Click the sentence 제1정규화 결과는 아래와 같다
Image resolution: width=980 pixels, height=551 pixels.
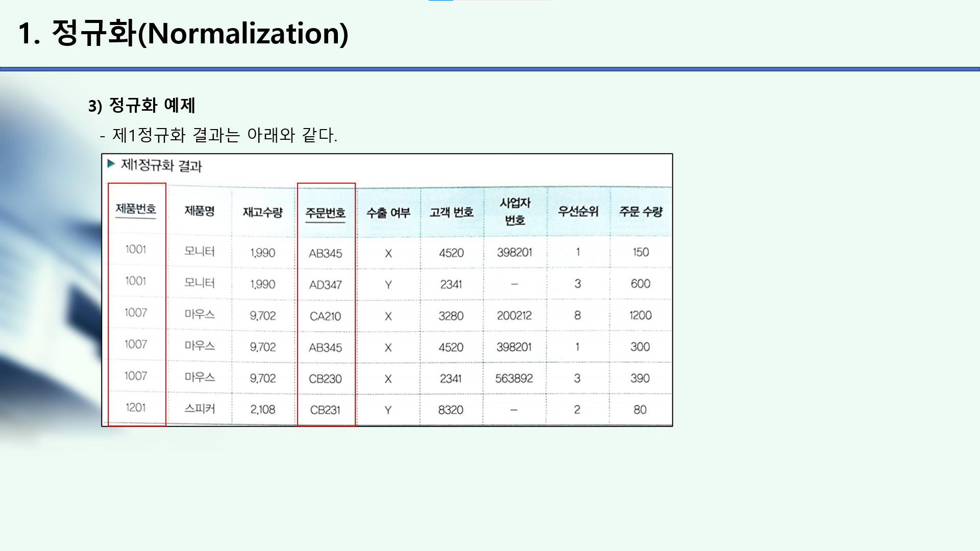pyautogui.click(x=225, y=135)
